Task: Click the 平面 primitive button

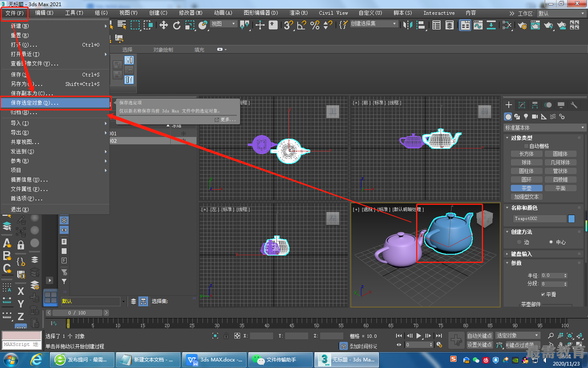Action: point(561,188)
